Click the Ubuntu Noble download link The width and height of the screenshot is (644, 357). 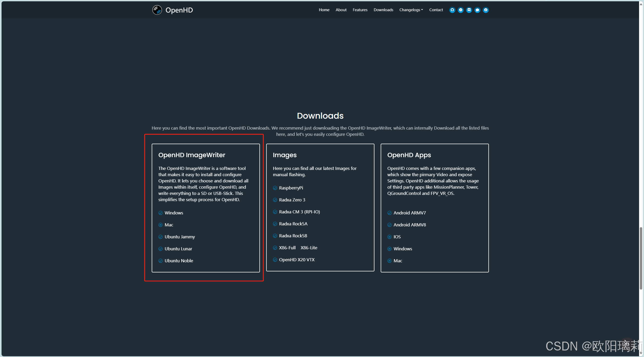click(179, 260)
